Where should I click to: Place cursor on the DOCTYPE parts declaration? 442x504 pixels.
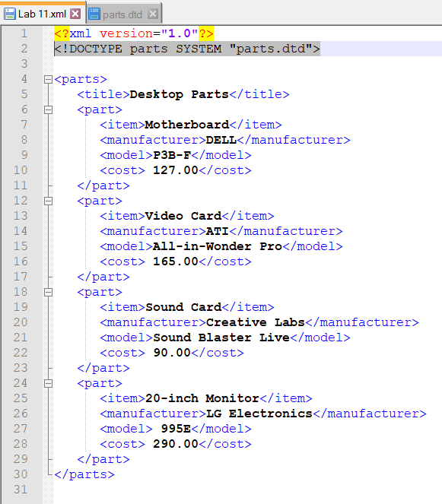coord(187,49)
